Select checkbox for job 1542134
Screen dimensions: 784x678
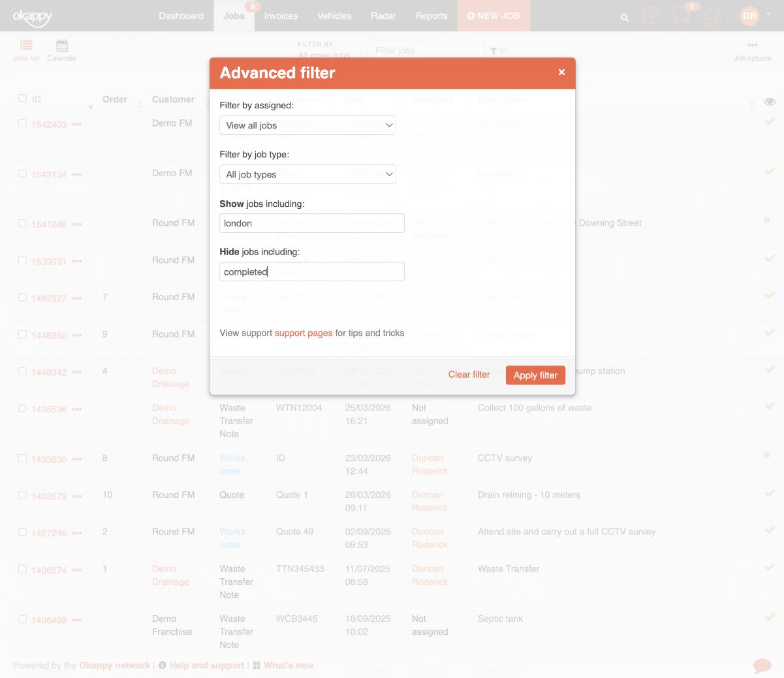tap(22, 174)
